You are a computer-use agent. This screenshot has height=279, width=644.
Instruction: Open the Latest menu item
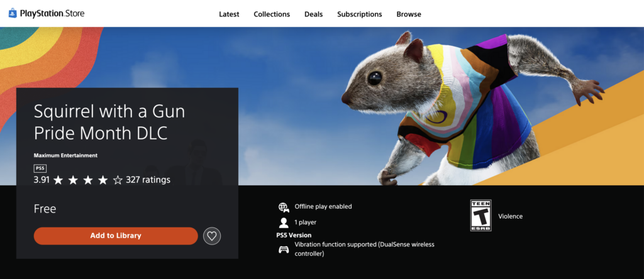point(229,14)
